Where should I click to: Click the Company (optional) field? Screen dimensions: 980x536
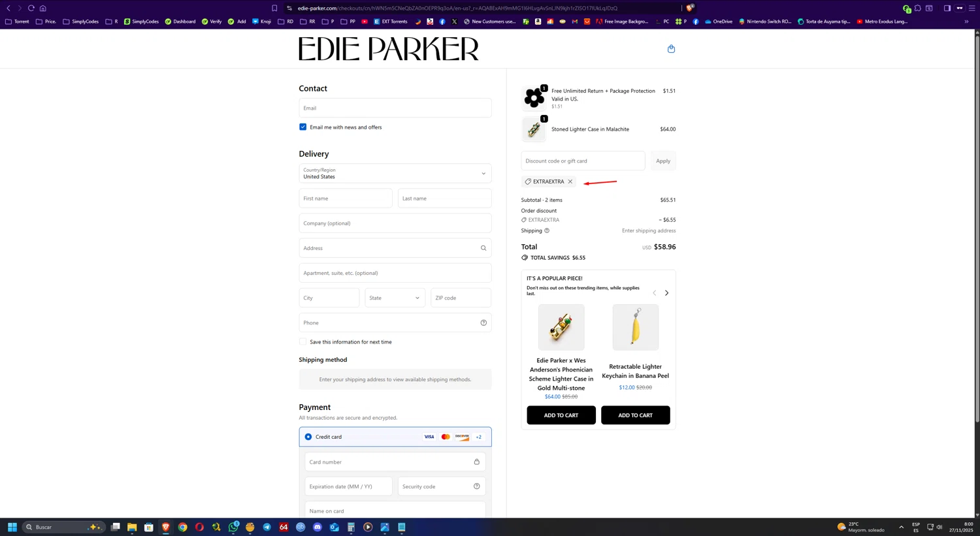[x=395, y=223]
